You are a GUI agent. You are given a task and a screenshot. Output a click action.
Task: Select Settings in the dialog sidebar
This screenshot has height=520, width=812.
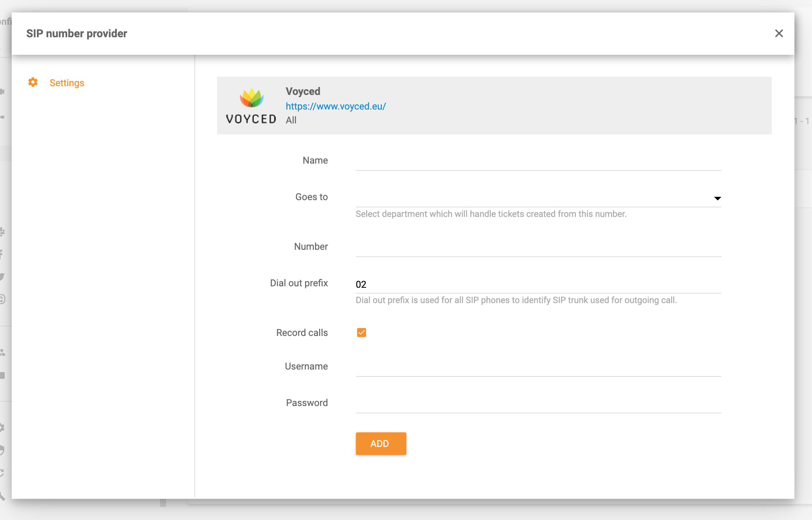pyautogui.click(x=67, y=83)
